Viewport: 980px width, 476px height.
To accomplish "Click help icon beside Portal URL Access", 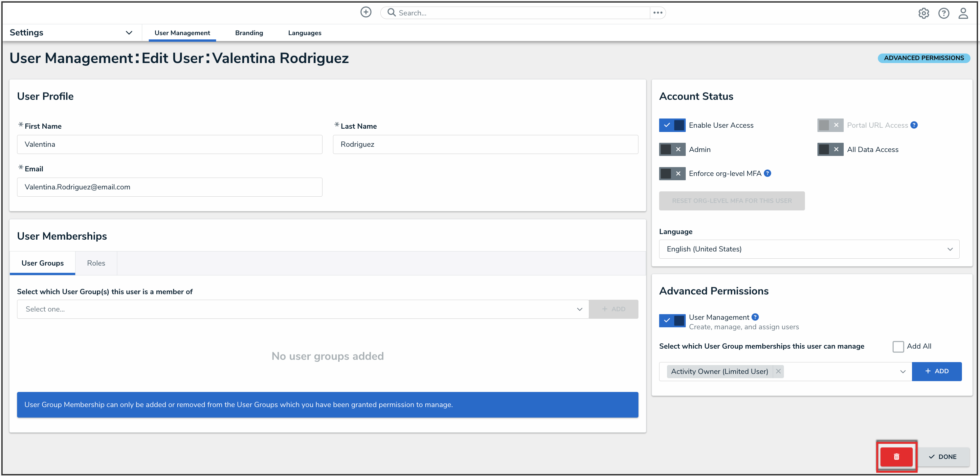I will (914, 125).
